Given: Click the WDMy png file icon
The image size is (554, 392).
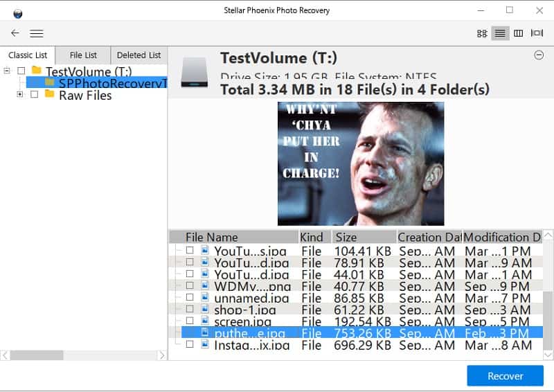Looking at the screenshot, I should click(204, 285).
